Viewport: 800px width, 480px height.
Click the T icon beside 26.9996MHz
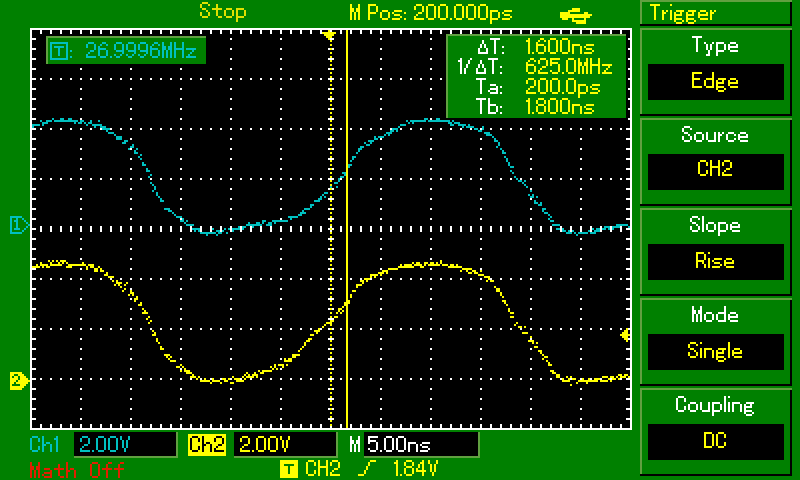click(58, 50)
